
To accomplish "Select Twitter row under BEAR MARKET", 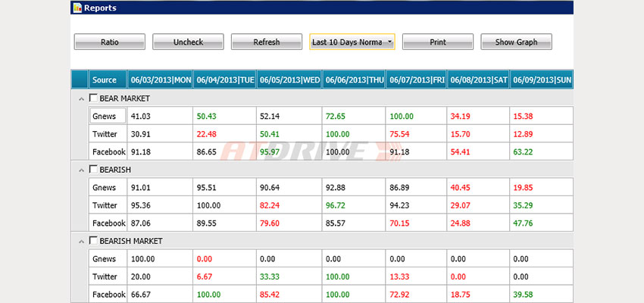I will pyautogui.click(x=331, y=134).
